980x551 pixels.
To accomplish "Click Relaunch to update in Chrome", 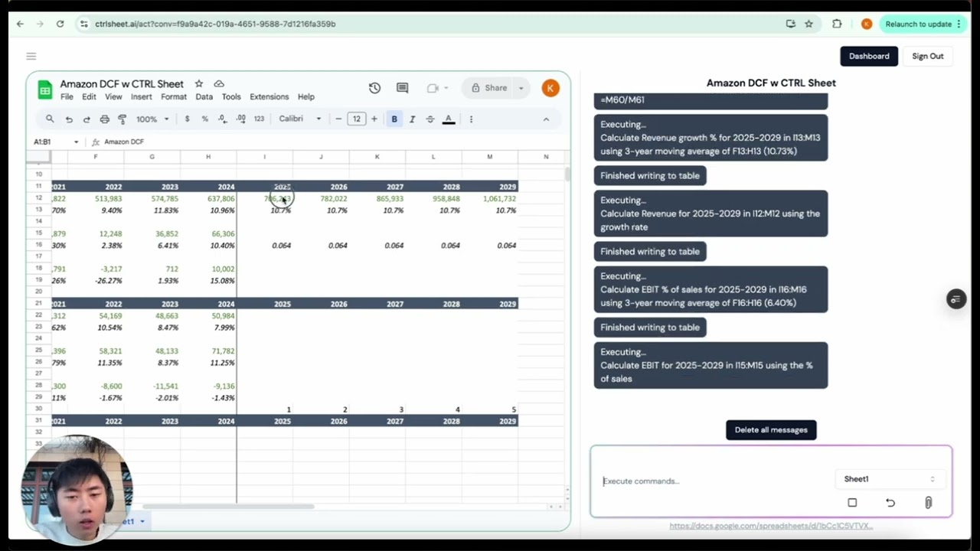I will pos(922,24).
